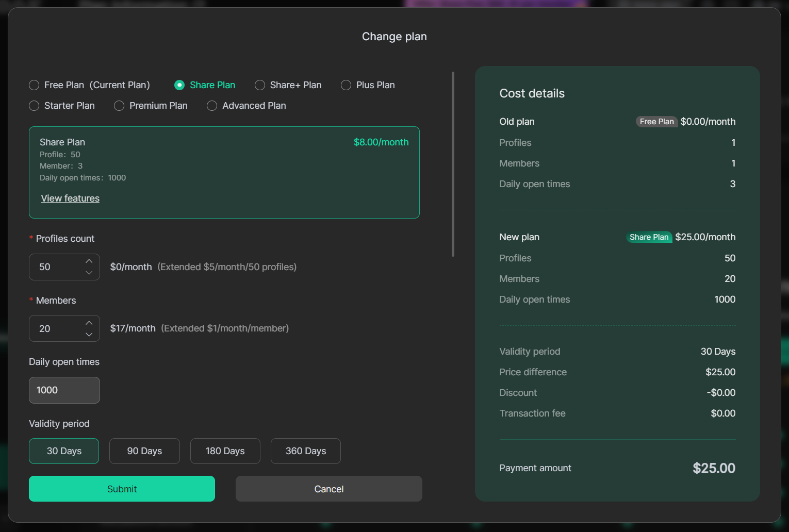Decrease Members using the down stepper
The width and height of the screenshot is (789, 532).
click(89, 334)
